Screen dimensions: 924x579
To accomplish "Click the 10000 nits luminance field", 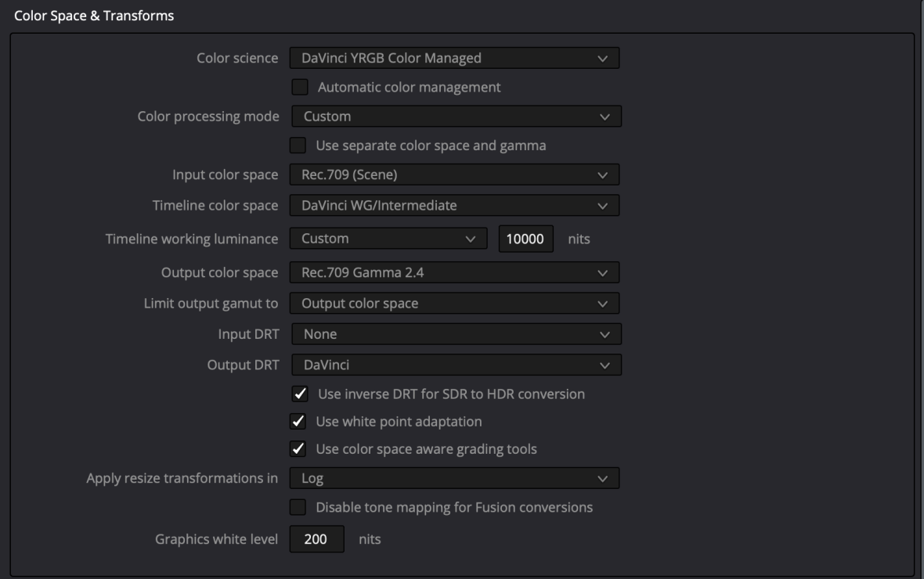I will [525, 239].
